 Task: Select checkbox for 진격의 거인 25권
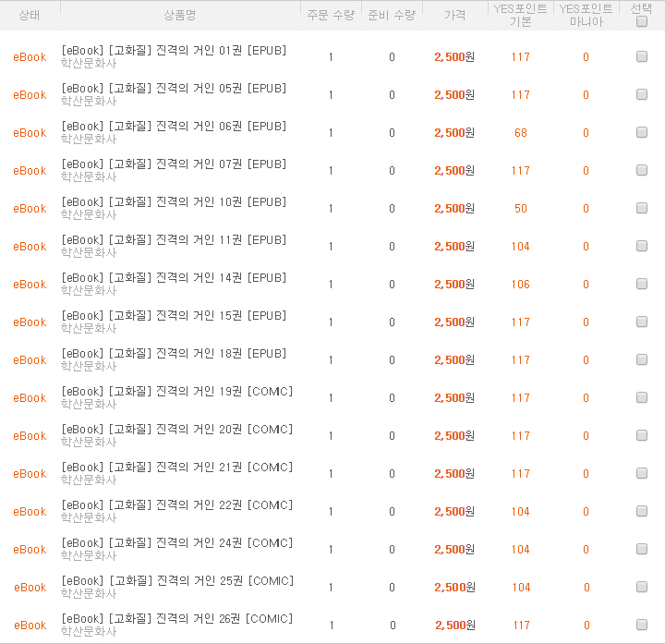point(642,587)
